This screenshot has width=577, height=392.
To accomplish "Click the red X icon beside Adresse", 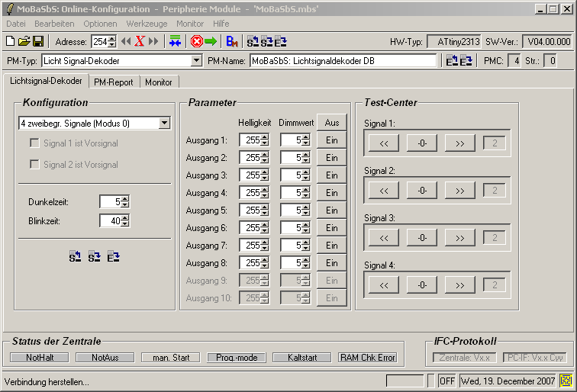I will tap(139, 41).
